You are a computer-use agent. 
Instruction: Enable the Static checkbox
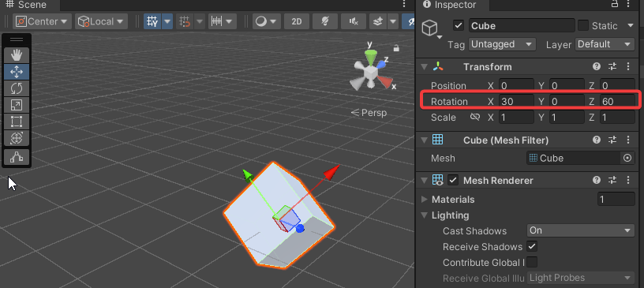(583, 25)
